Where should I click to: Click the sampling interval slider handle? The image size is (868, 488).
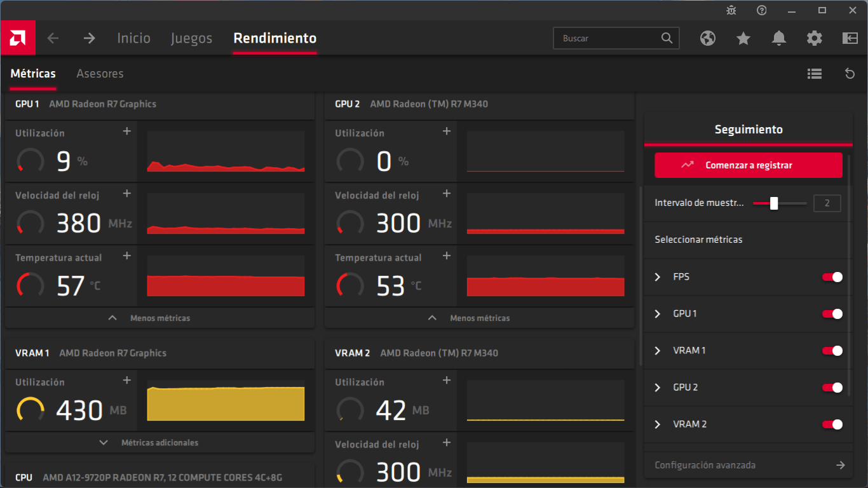(x=774, y=203)
